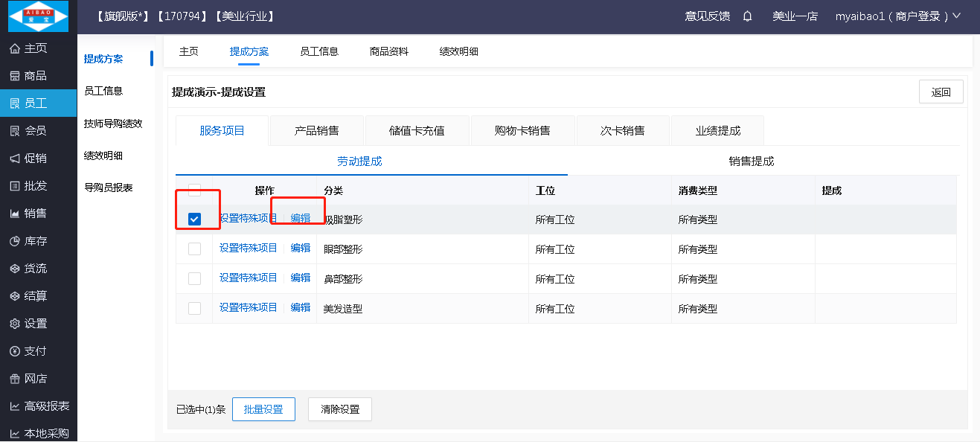Expand the myaibao1 account dropdown
980x442 pixels.
[x=898, y=16]
